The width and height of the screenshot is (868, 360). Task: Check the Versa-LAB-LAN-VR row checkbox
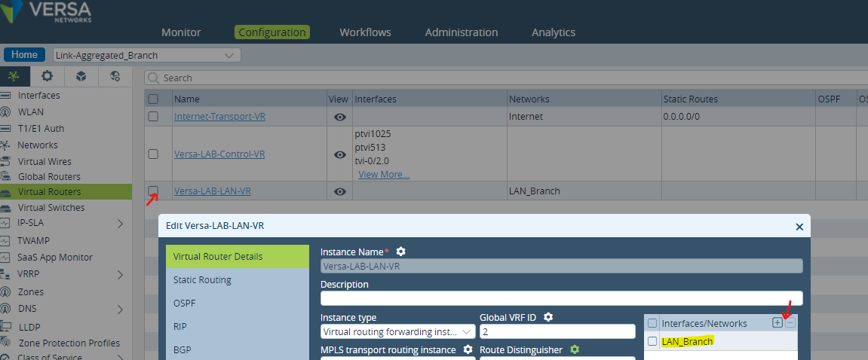(x=153, y=191)
